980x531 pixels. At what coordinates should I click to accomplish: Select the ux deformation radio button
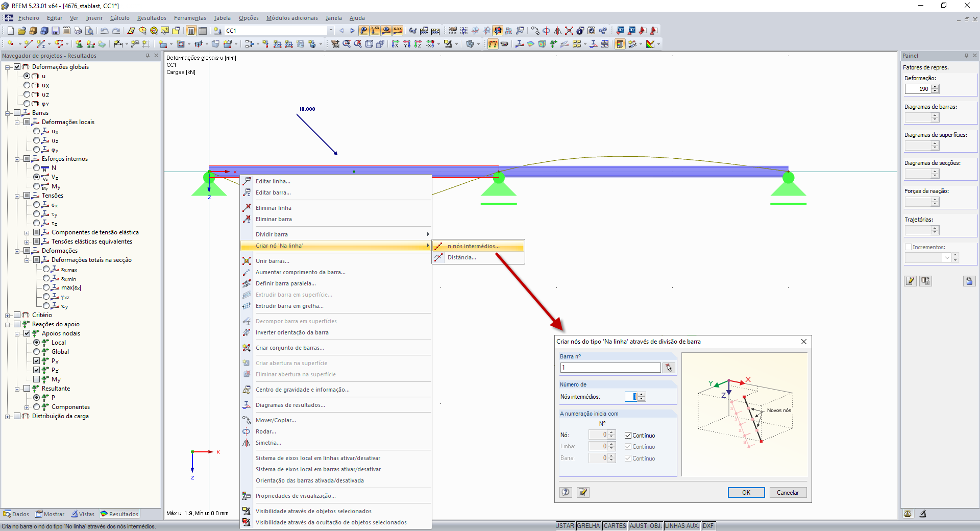coord(27,85)
